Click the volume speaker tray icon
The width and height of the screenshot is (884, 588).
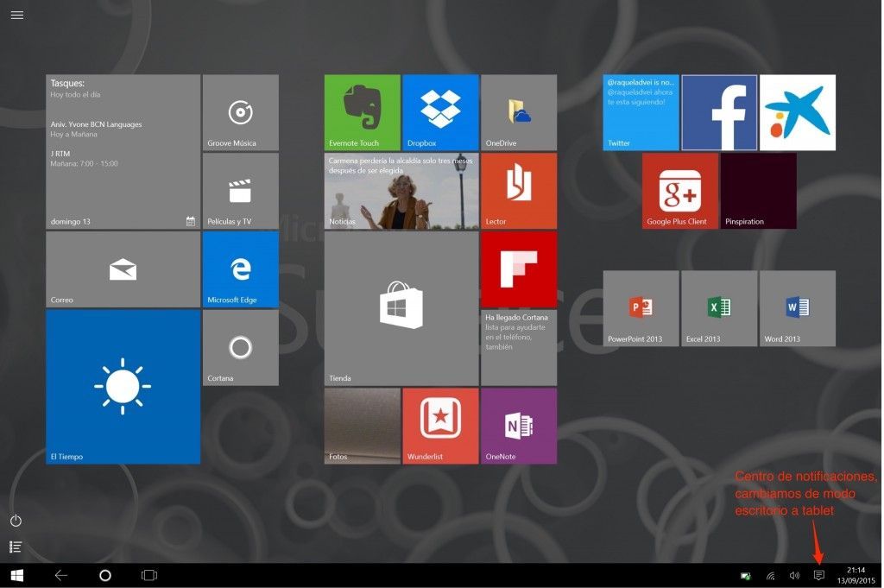tap(795, 576)
